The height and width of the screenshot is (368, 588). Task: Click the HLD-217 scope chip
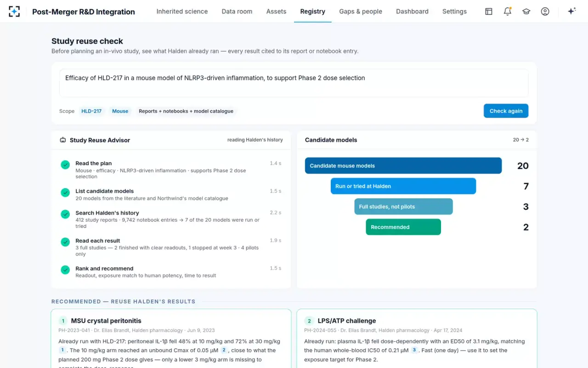point(91,111)
